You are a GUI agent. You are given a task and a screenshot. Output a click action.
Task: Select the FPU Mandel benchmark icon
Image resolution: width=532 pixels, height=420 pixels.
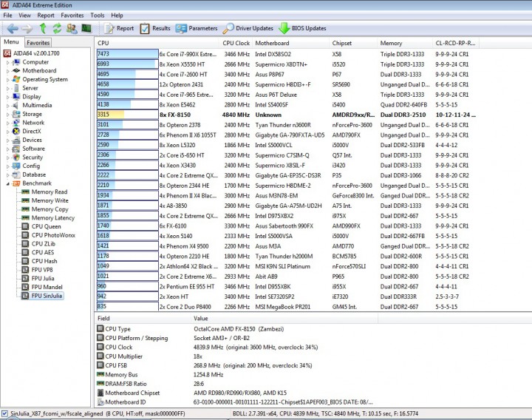(x=25, y=287)
